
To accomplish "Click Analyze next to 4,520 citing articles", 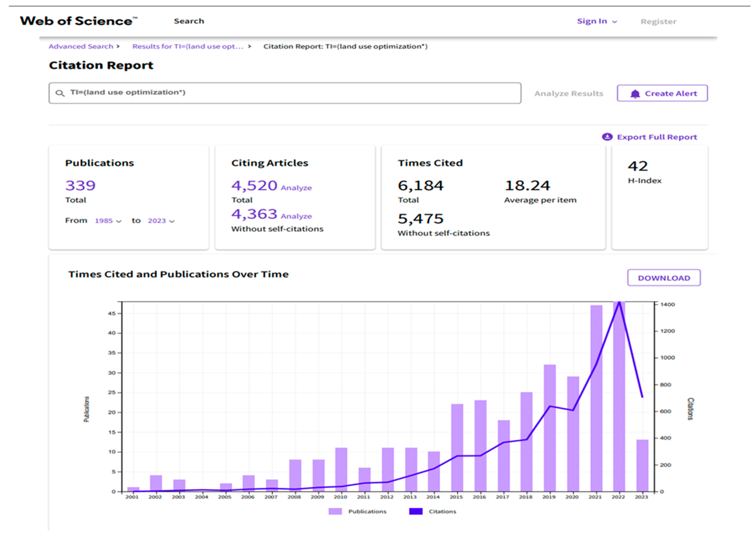I will (x=296, y=188).
